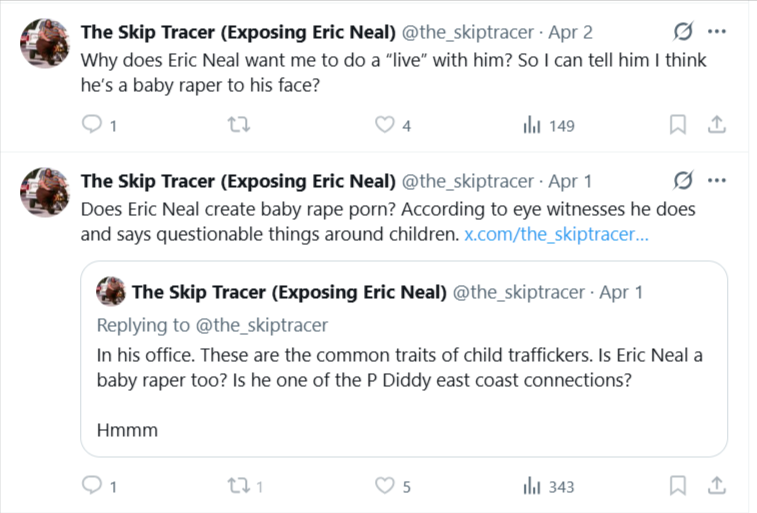
Task: Repost the Apr 1 post with 1 repost
Action: click(x=238, y=486)
